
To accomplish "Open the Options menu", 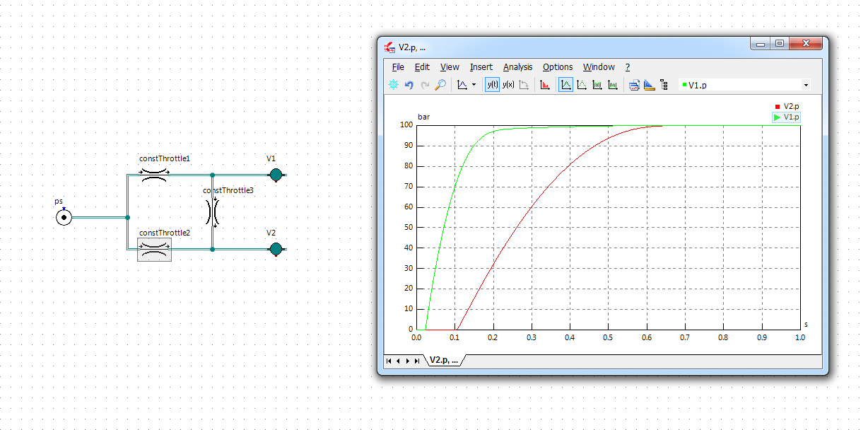I will (x=558, y=67).
